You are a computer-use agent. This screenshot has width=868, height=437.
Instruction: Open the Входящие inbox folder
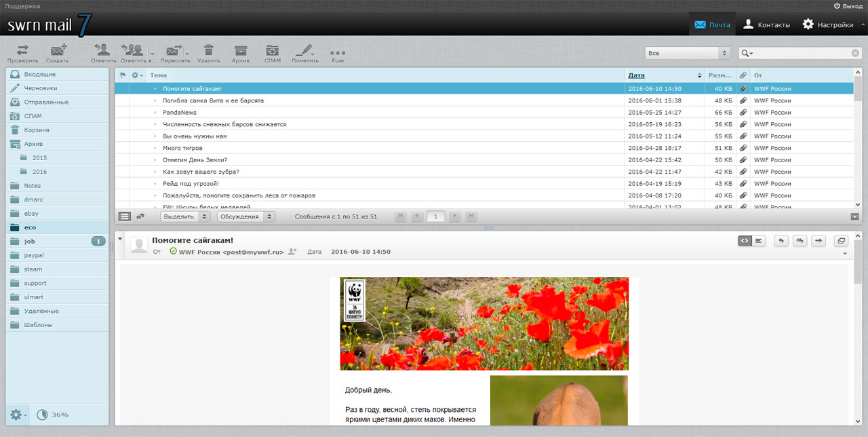57,74
